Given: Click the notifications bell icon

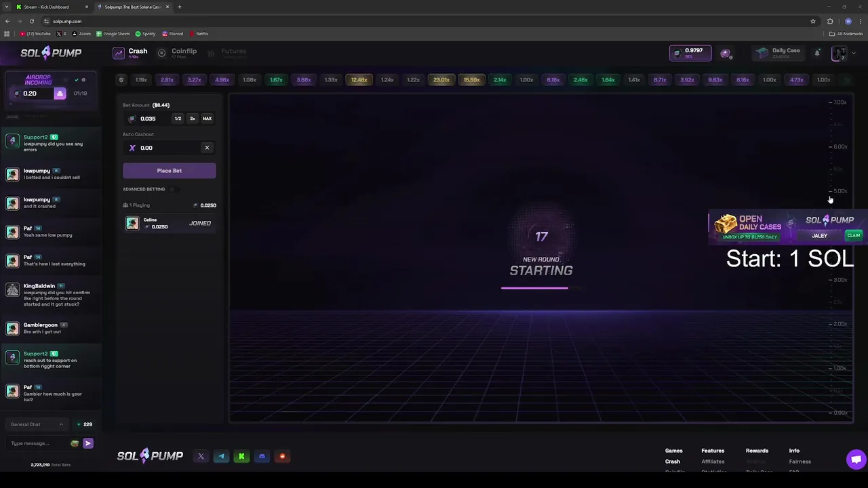Looking at the screenshot, I should (x=817, y=53).
